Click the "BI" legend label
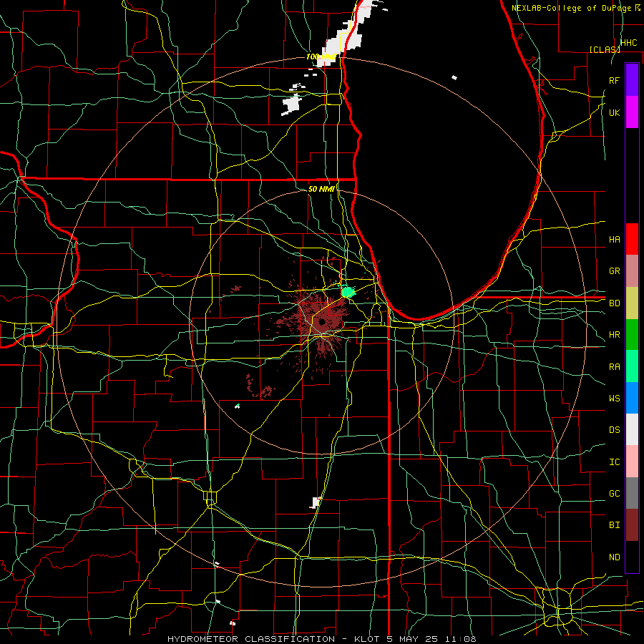 [x=614, y=525]
